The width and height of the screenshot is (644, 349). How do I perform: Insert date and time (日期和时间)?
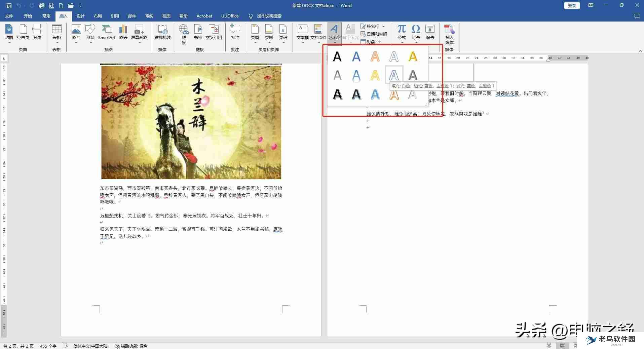coord(374,34)
